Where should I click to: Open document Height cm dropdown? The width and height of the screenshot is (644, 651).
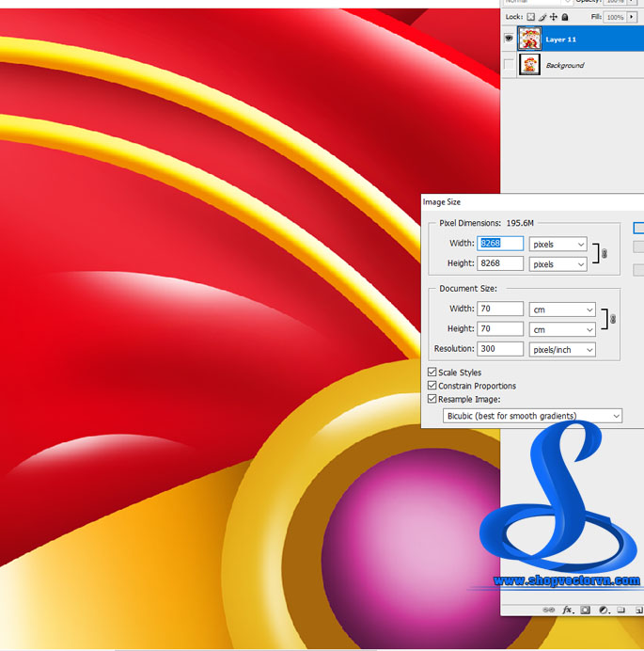point(562,329)
